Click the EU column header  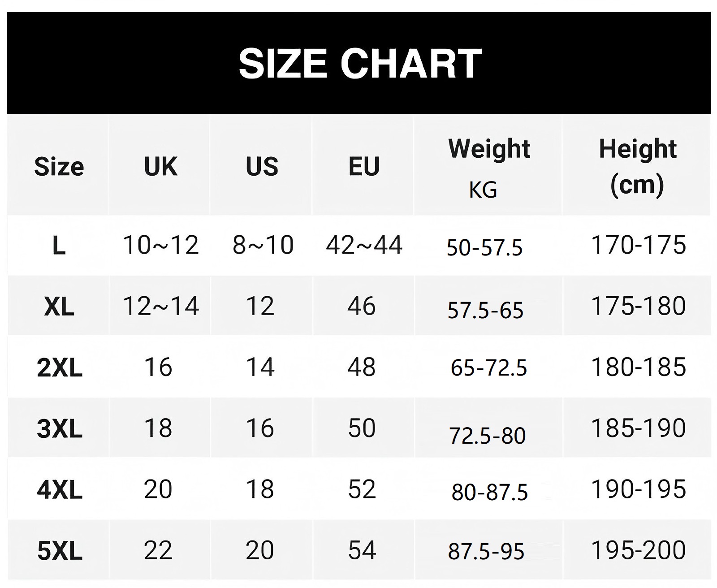coord(364,167)
